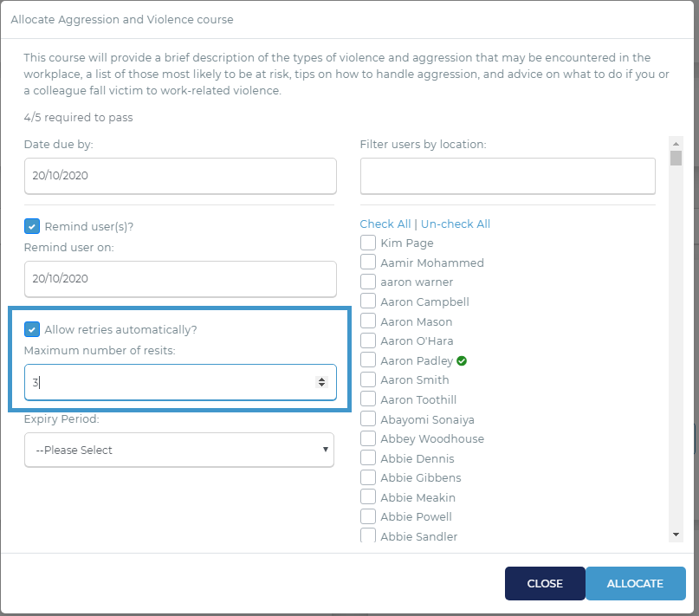The image size is (699, 616).
Task: Click the Maximum number of resits field
Action: (x=180, y=382)
